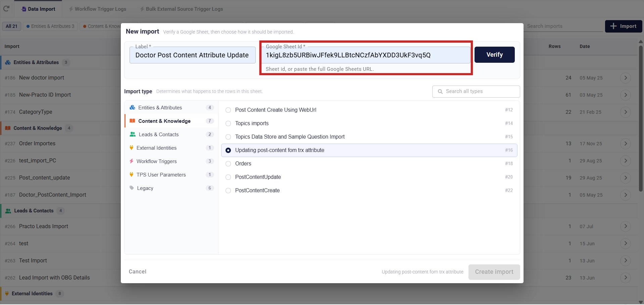Click the Workflow Triggers lightning icon
Screen dimensions: 644x305
(131, 161)
